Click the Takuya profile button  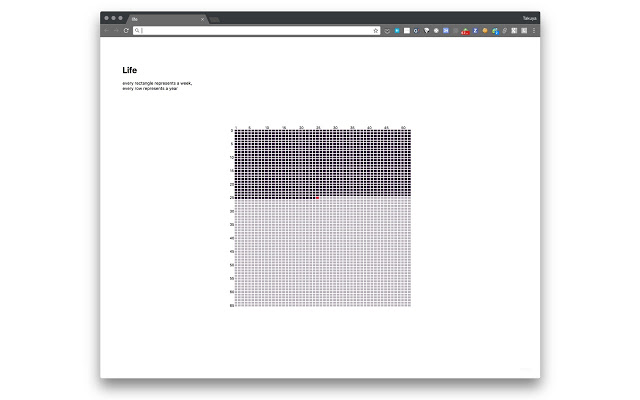[529, 18]
